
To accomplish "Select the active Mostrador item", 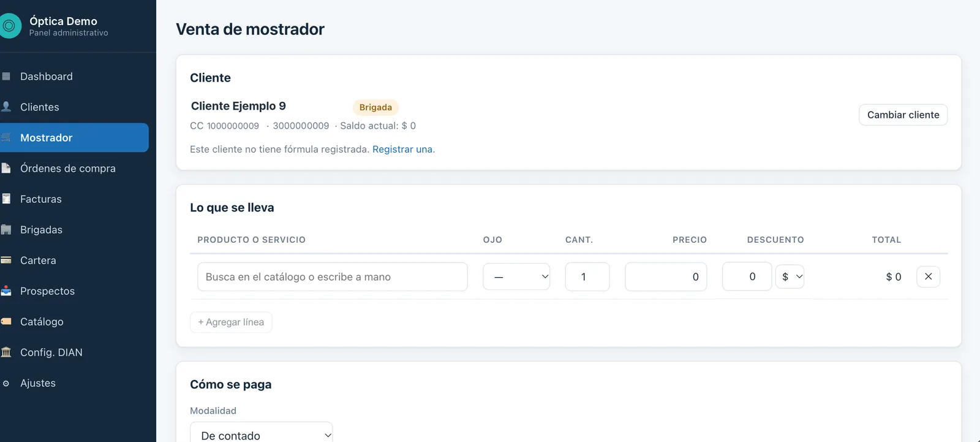I will coord(74,138).
